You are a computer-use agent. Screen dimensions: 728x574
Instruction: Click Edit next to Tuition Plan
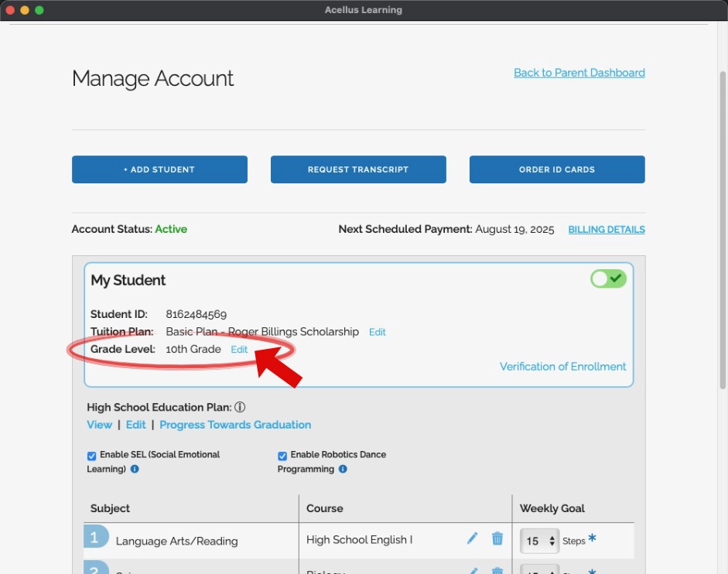(x=377, y=332)
